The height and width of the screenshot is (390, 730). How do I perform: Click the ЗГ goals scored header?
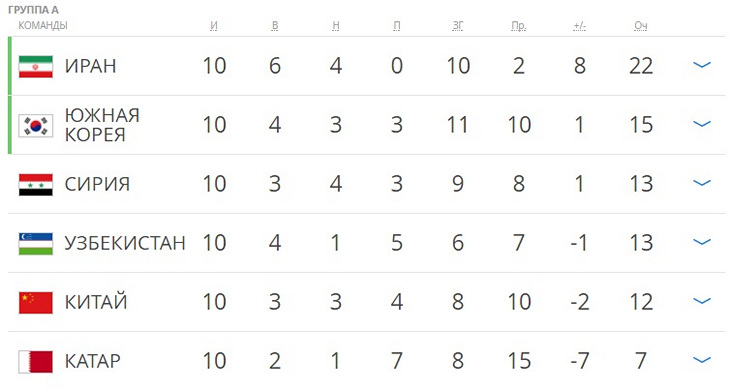458,26
